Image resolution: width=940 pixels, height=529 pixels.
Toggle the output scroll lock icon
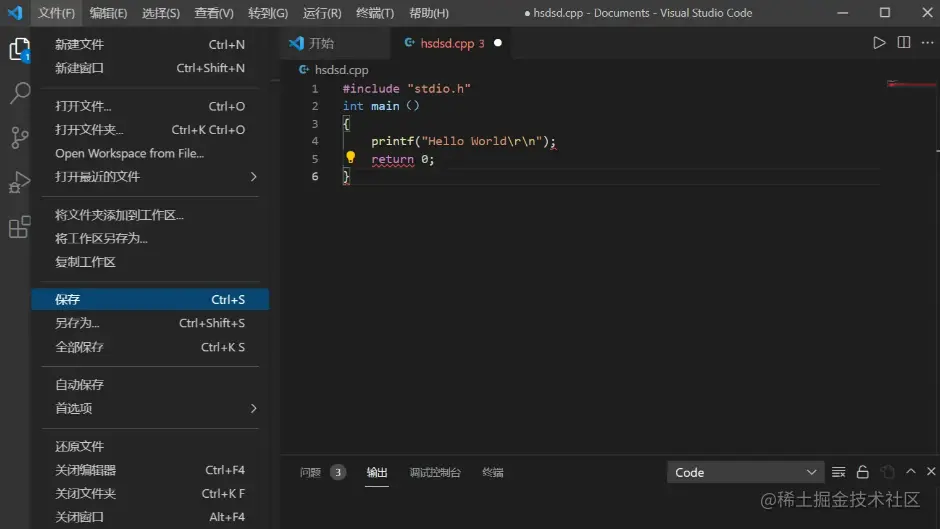(x=863, y=472)
